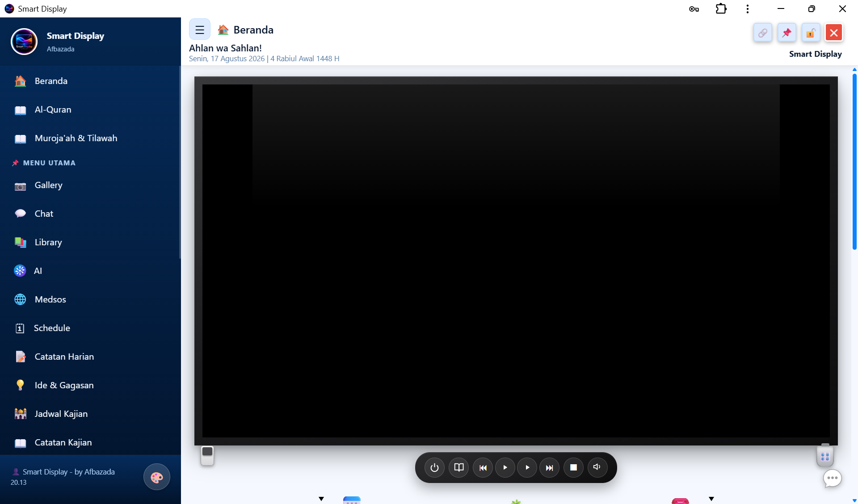Click the Chat speech bubble icon in sidebar
The width and height of the screenshot is (858, 504).
tap(20, 214)
